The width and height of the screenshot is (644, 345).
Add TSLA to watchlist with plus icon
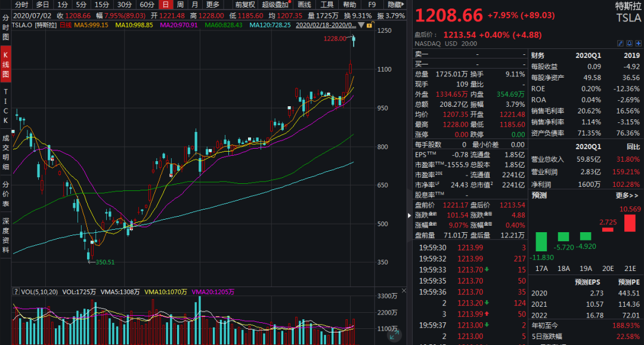pyautogui.click(x=638, y=43)
